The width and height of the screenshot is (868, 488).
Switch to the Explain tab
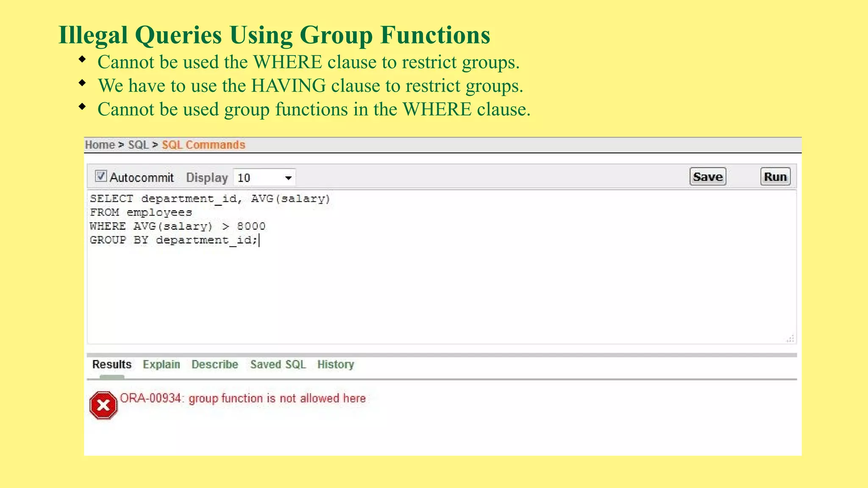(x=161, y=364)
